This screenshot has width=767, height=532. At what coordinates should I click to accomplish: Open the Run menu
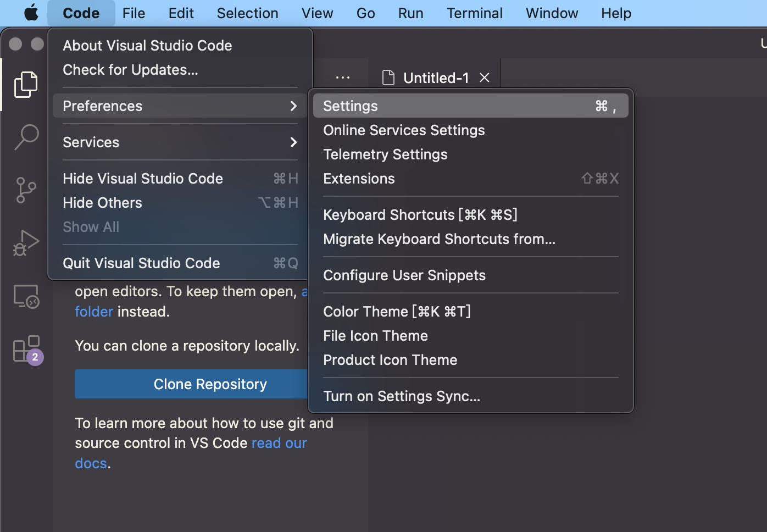pos(411,13)
